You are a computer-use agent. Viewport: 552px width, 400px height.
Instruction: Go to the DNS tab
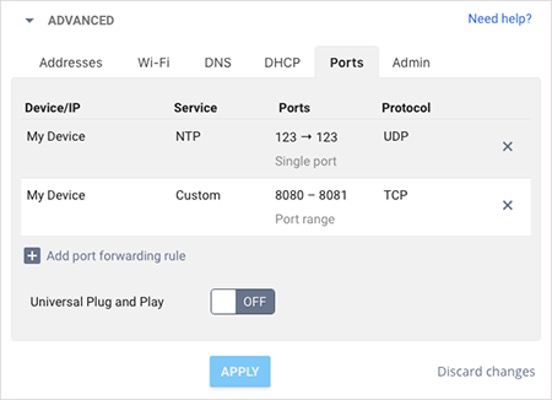tap(218, 63)
